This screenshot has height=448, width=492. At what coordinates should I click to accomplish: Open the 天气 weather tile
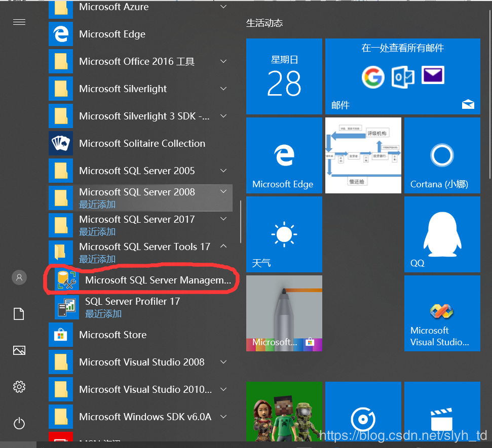click(x=284, y=234)
